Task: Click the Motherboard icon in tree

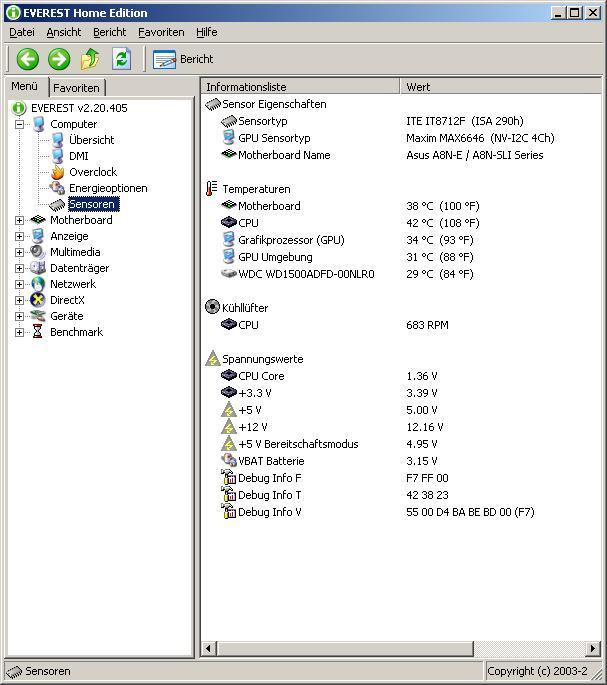Action: coord(38,220)
